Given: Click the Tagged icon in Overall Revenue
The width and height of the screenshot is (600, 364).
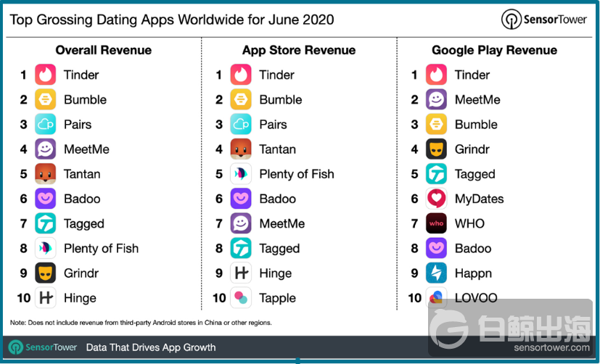Looking at the screenshot, I should [x=45, y=223].
